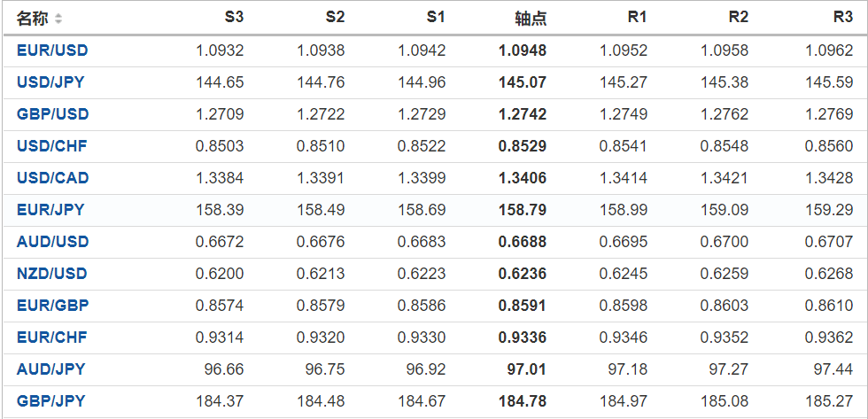Open the EUR/JPY currency pair link
The image size is (868, 419).
50,210
